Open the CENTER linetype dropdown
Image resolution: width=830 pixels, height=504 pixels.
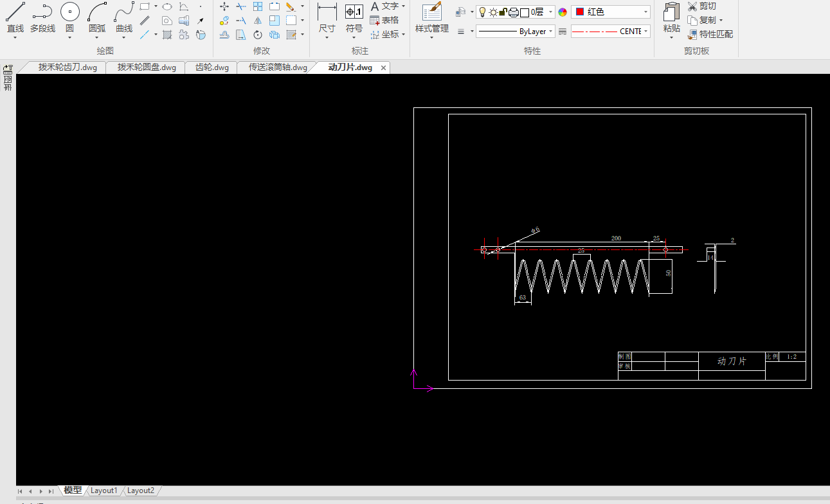pos(645,32)
